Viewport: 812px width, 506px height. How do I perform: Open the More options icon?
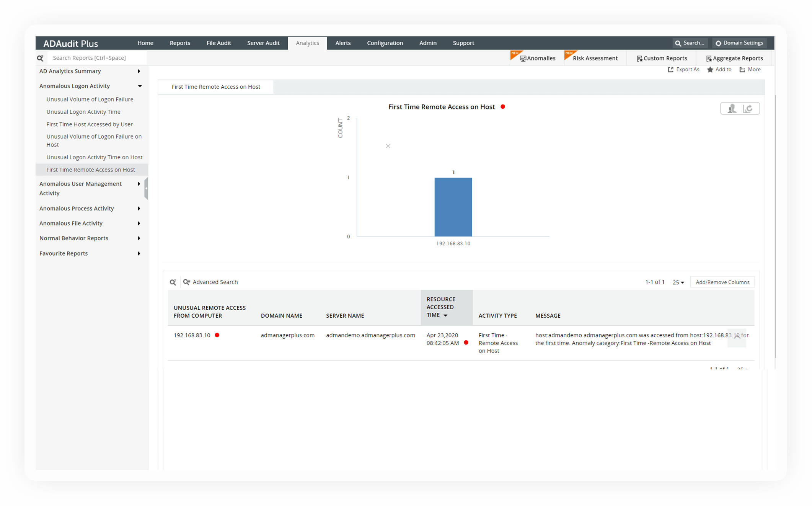point(742,70)
